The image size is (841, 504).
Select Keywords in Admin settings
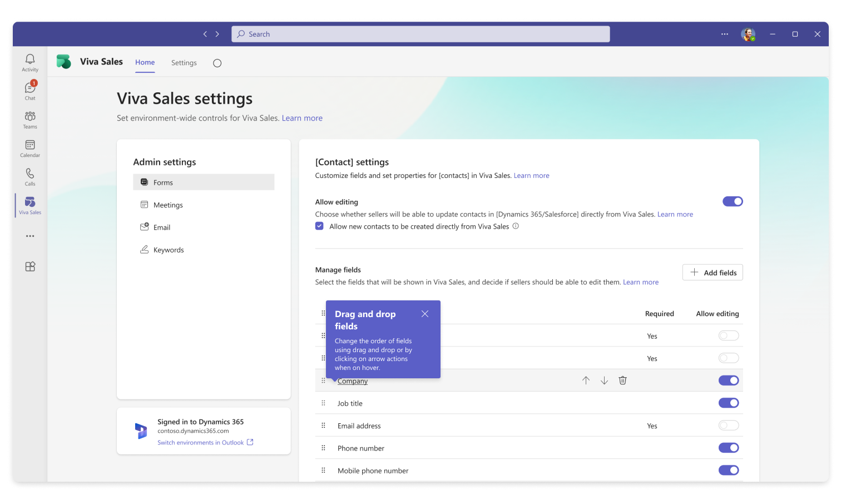204,250
